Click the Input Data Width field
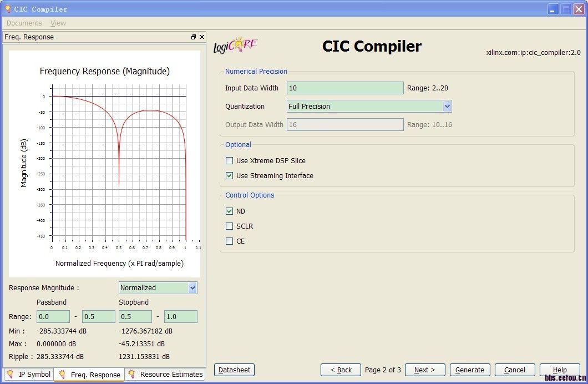The height and width of the screenshot is (384, 588). pos(346,88)
